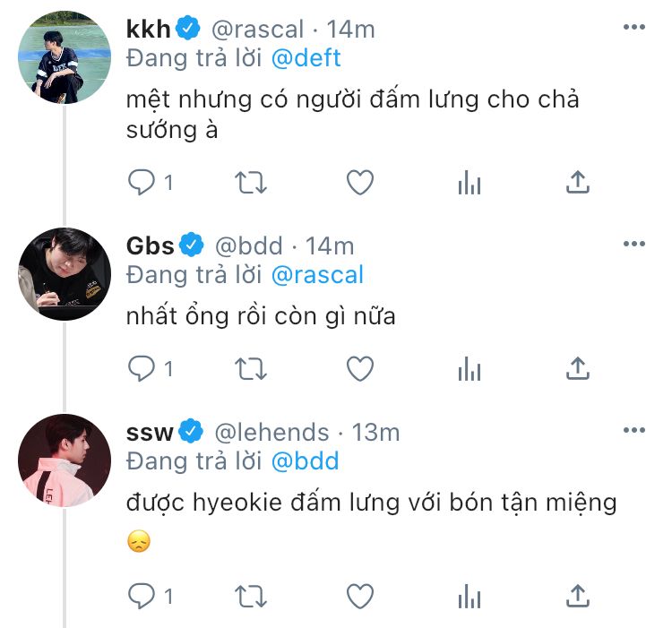
Task: Retweet kkh's tweet about đấm lưng
Action: coord(250,183)
